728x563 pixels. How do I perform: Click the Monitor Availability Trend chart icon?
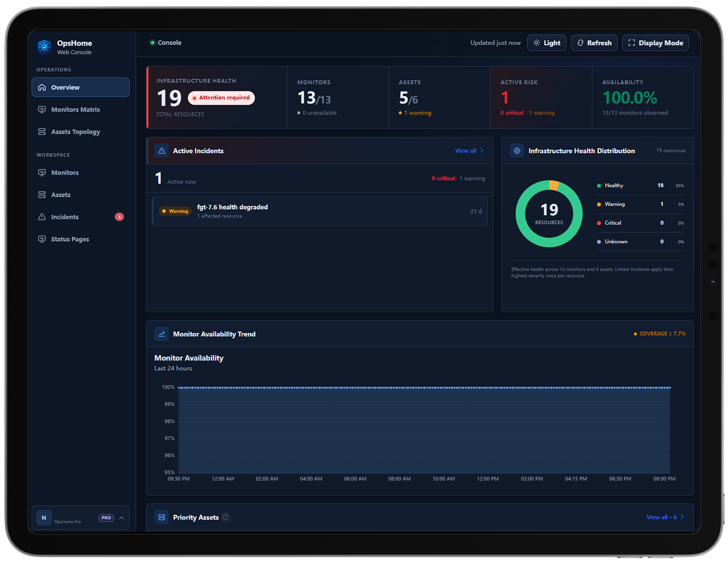[x=162, y=334]
